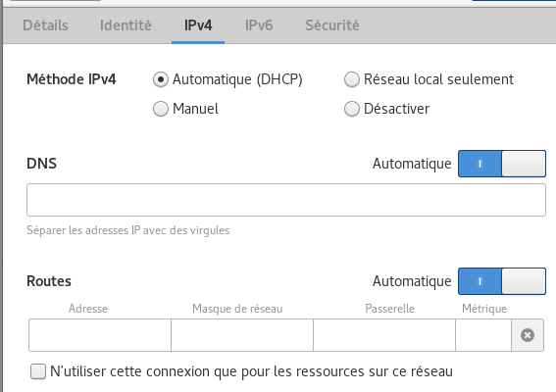Click the Masque de réseau field
Screen dimensions: 556x392
pyautogui.click(x=242, y=335)
